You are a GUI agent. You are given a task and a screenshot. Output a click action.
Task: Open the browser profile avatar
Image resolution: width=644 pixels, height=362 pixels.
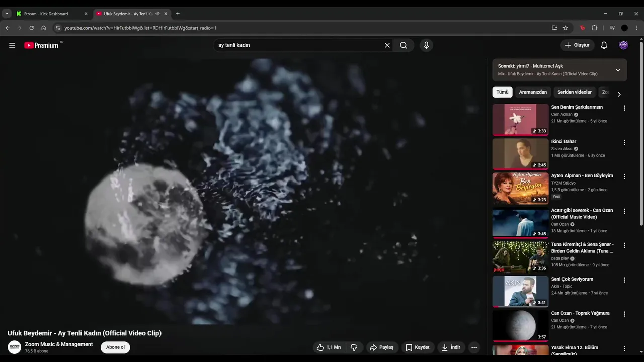(x=624, y=28)
